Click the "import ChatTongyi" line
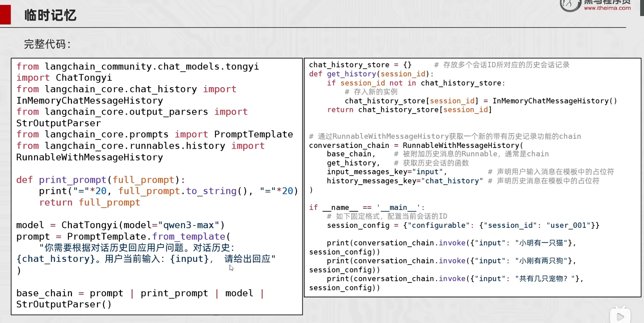 tap(64, 78)
